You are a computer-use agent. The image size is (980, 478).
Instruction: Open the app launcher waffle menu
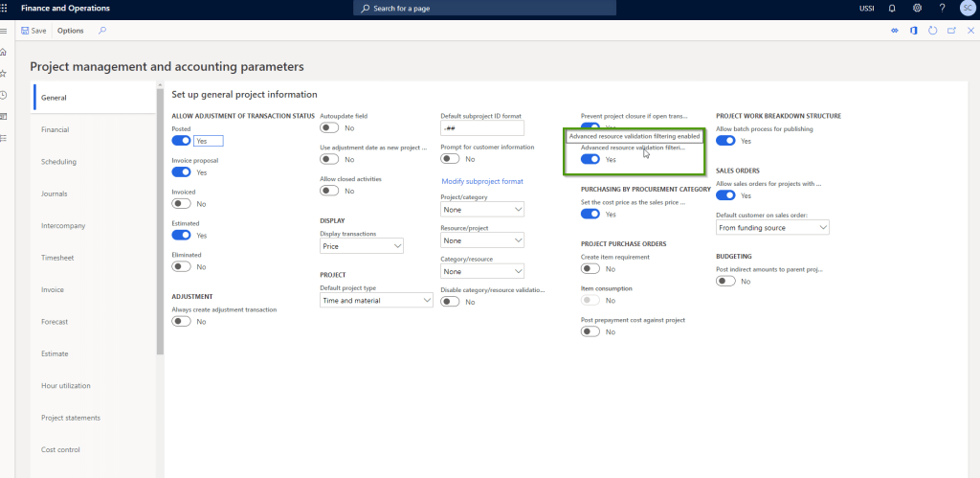pos(6,8)
